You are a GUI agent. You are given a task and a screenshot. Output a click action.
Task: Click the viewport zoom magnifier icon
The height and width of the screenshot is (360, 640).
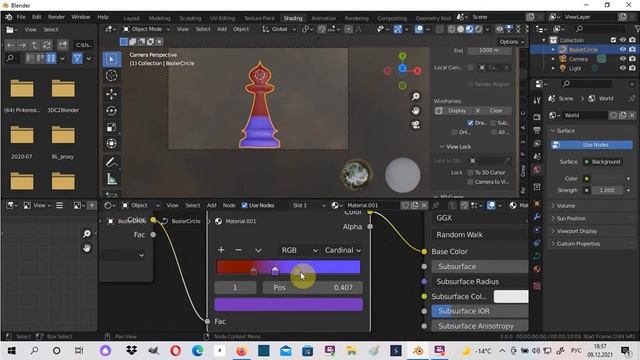coord(416,96)
